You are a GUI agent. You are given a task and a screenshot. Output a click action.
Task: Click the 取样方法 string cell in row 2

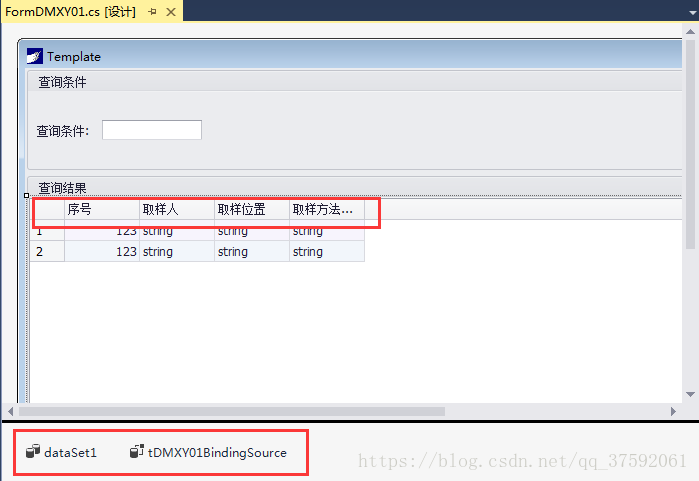[x=327, y=251]
